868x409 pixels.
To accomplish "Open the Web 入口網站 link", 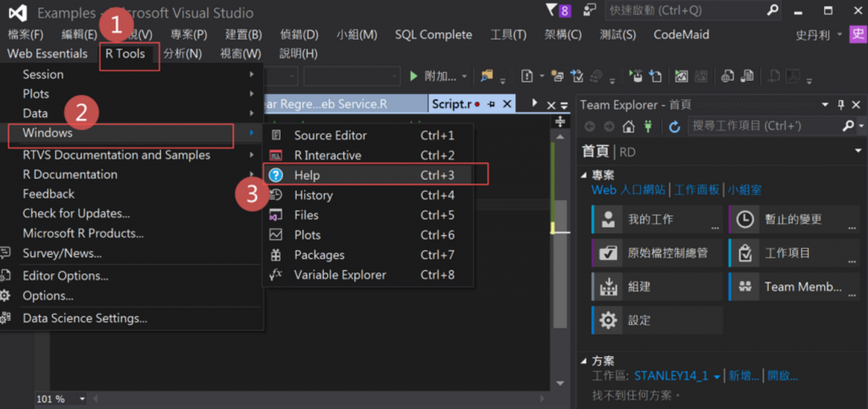I will pos(628,190).
